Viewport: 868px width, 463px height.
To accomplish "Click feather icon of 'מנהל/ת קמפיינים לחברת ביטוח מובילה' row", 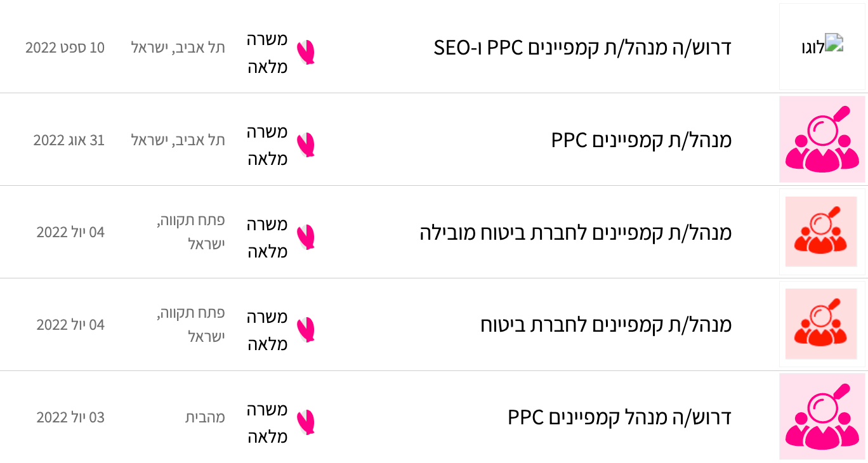I will tap(306, 237).
